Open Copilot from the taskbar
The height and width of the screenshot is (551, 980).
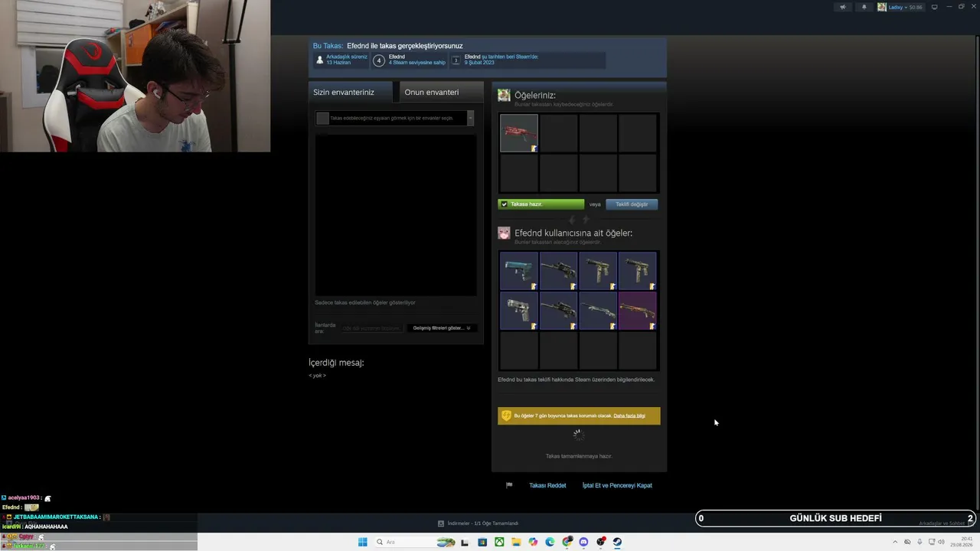point(533,542)
